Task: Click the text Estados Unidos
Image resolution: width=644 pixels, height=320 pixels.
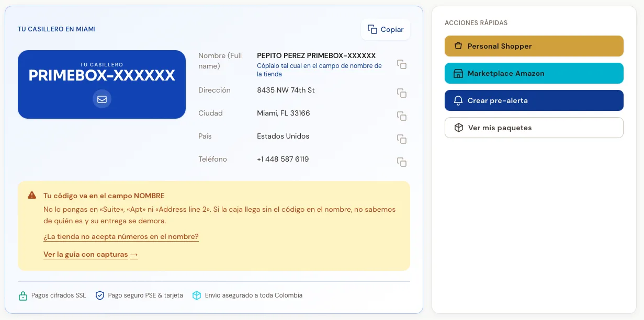Action: (x=283, y=136)
